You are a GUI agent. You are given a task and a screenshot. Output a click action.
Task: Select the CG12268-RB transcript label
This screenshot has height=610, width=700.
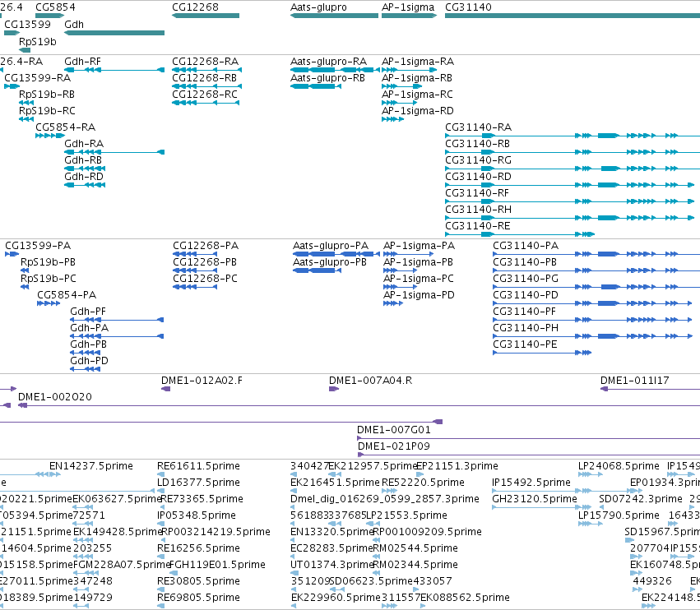click(205, 77)
